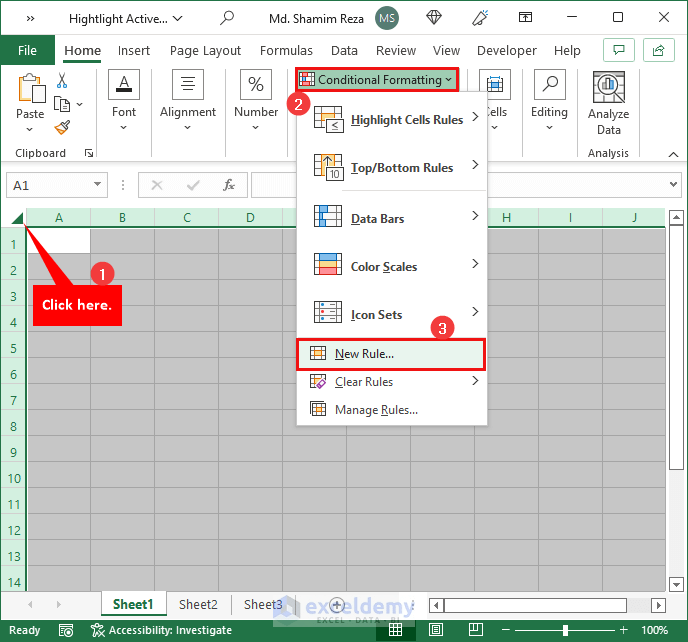Switch to the Sheet2 tab

198,605
